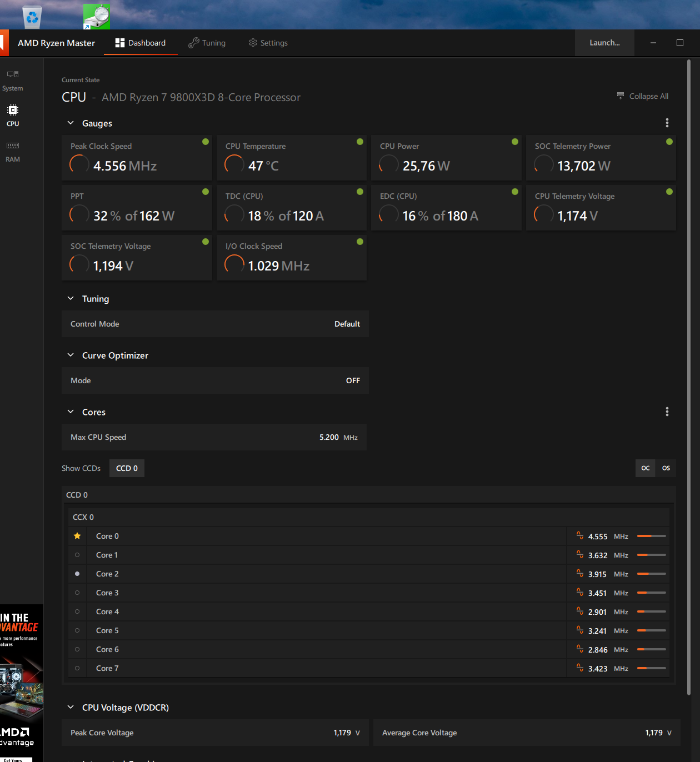Click the circle marker on Core 1
Image resolution: width=700 pixels, height=762 pixels.
pos(77,555)
